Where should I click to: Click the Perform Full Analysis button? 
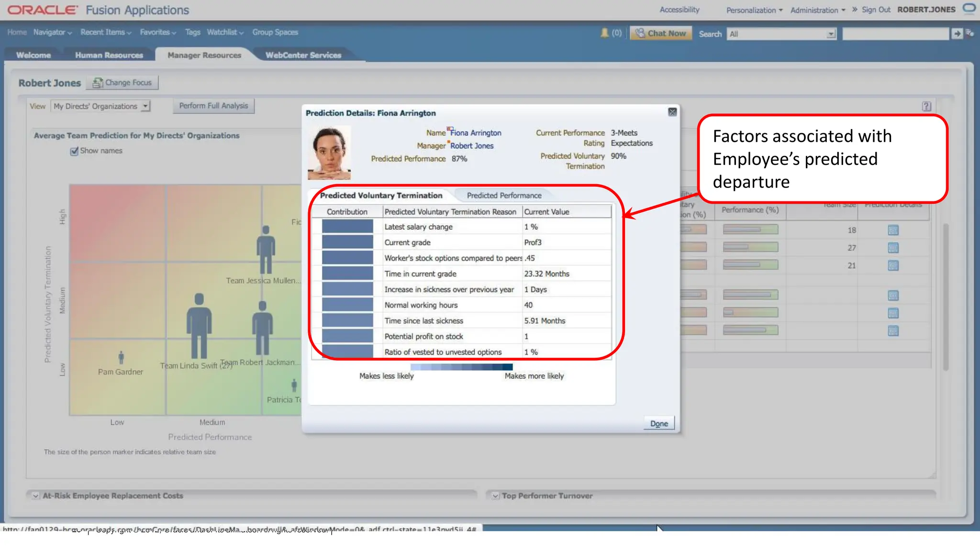click(213, 106)
